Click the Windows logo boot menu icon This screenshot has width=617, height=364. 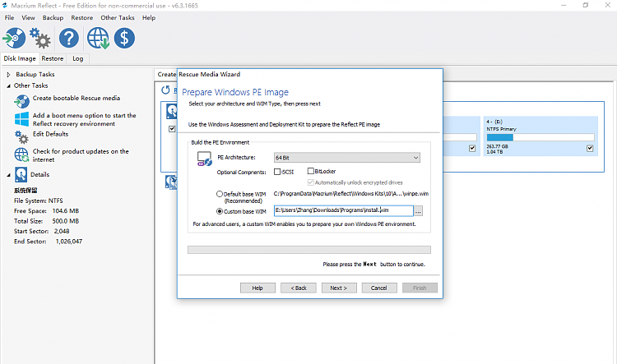[x=21, y=118]
